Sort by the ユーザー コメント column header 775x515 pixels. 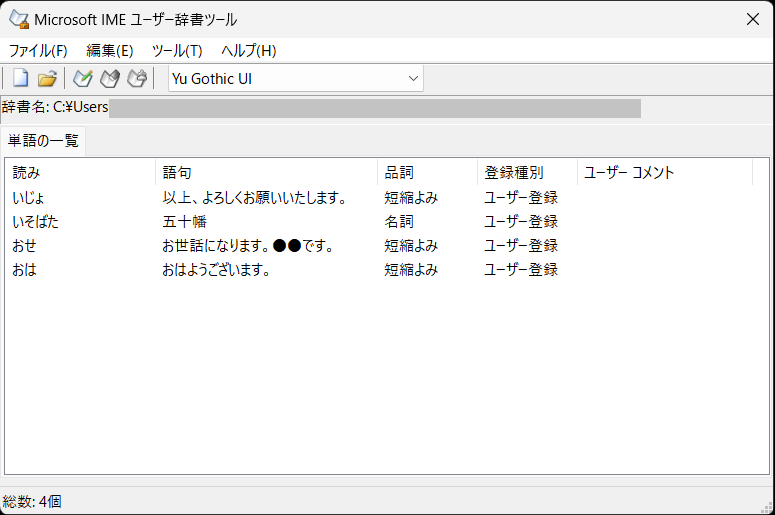point(665,172)
